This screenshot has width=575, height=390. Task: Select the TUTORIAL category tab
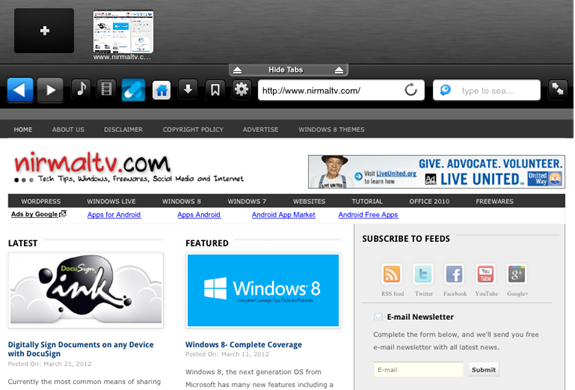tap(367, 201)
